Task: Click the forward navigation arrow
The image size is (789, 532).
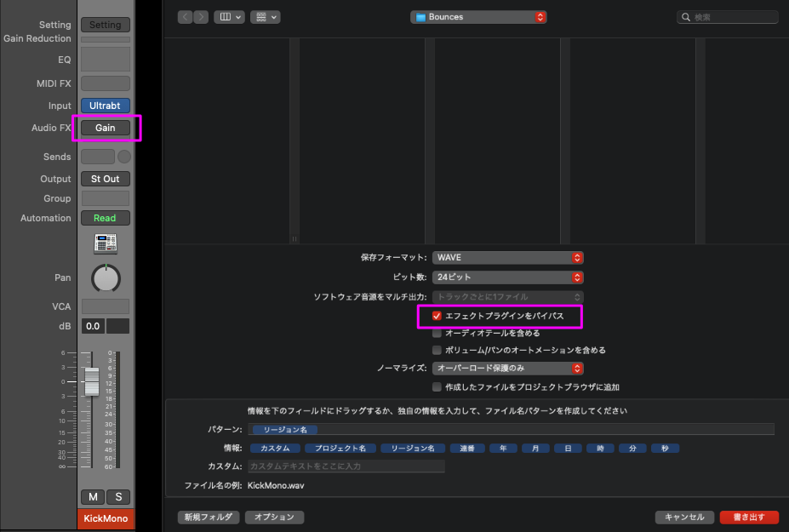Action: 201,17
